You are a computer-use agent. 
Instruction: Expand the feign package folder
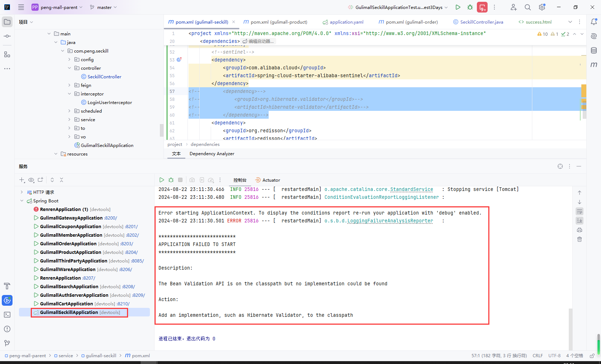tap(69, 85)
